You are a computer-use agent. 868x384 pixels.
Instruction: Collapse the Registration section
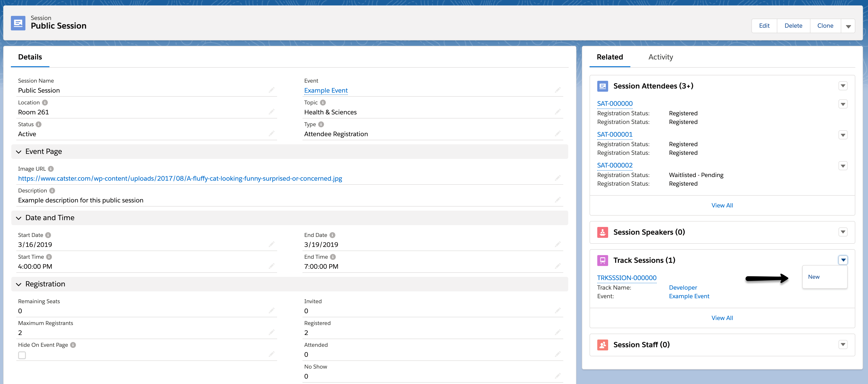tap(19, 284)
